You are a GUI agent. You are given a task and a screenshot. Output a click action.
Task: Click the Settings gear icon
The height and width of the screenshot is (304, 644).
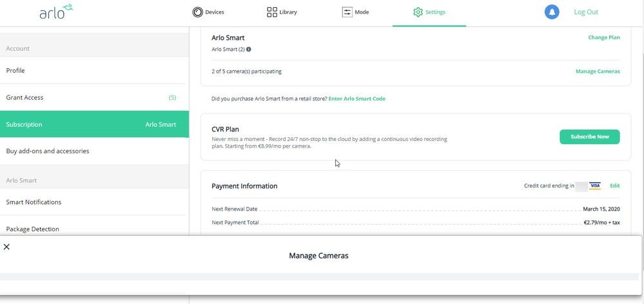[418, 12]
